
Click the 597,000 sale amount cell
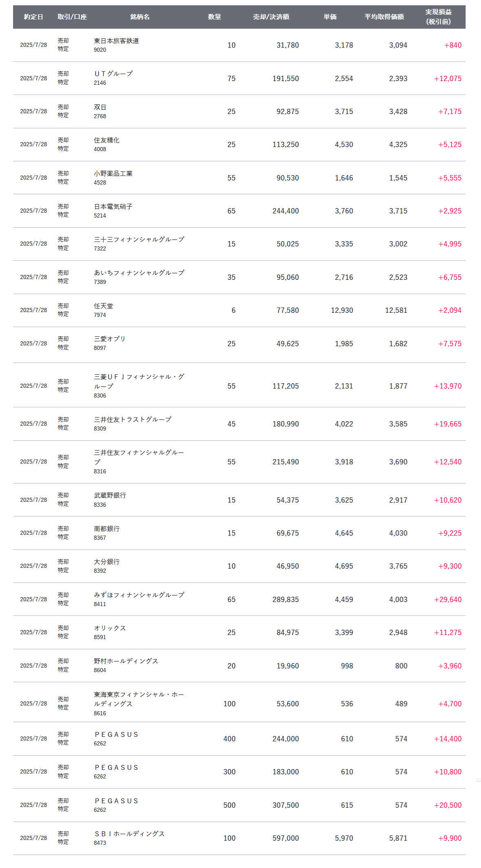pyautogui.click(x=285, y=838)
